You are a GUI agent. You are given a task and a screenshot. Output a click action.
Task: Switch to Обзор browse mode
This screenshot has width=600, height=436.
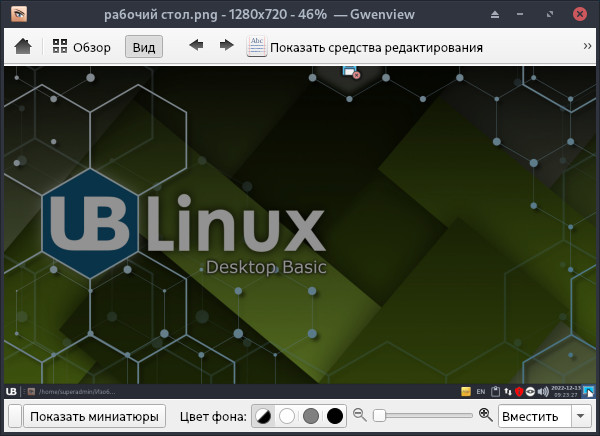pyautogui.click(x=82, y=47)
